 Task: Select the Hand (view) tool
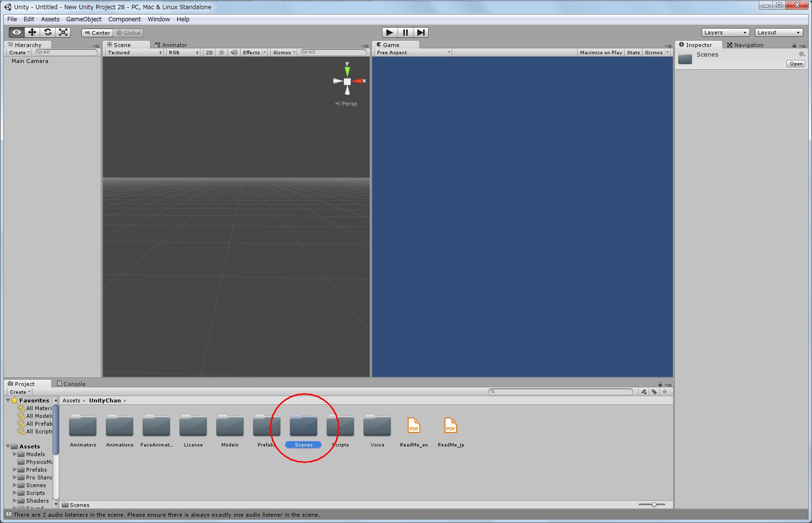coord(16,32)
